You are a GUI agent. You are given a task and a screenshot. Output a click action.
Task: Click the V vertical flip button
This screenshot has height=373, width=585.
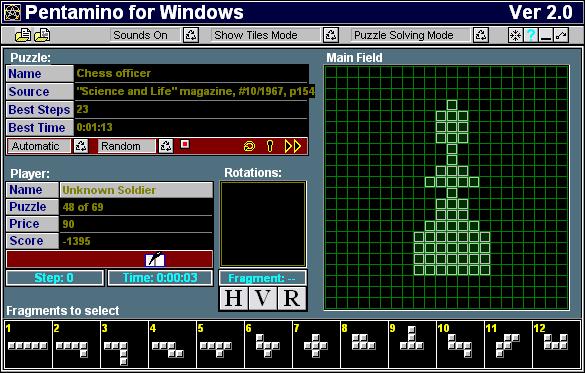[263, 298]
